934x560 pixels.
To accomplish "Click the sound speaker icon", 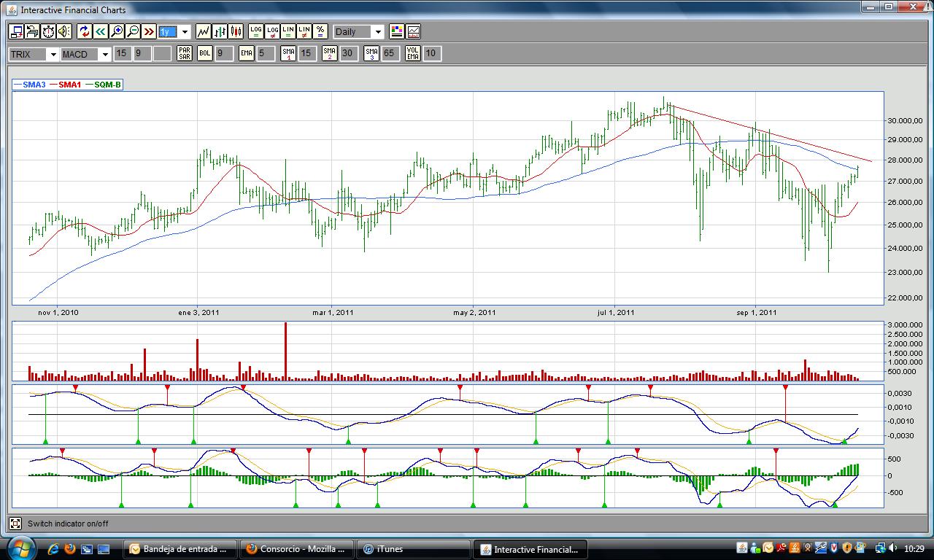I will click(x=64, y=31).
